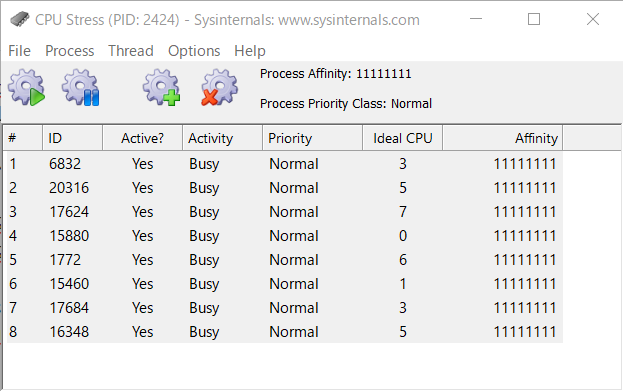Open the Options menu

coord(194,51)
